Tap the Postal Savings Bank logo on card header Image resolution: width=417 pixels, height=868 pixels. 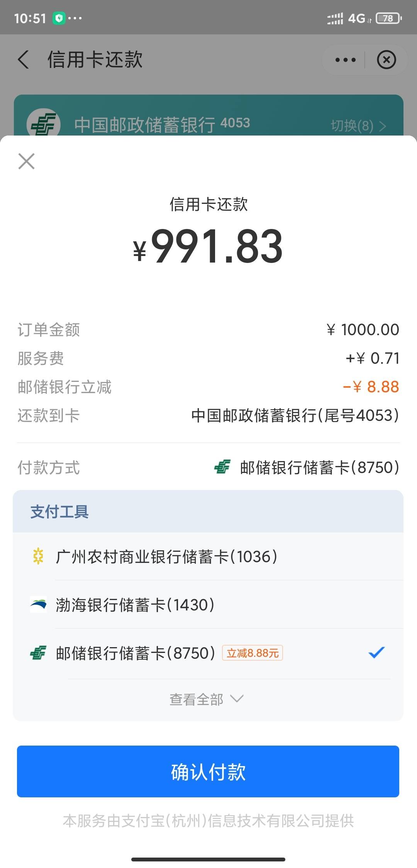tap(43, 123)
